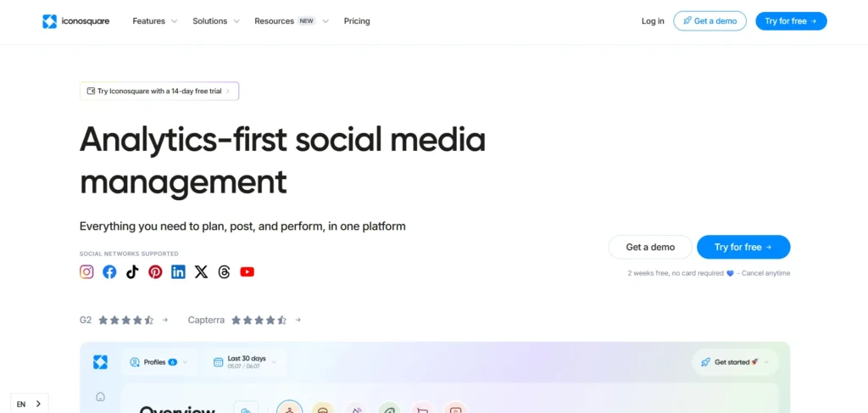This screenshot has width=868, height=413.
Task: Expand the Features menu
Action: (x=155, y=21)
